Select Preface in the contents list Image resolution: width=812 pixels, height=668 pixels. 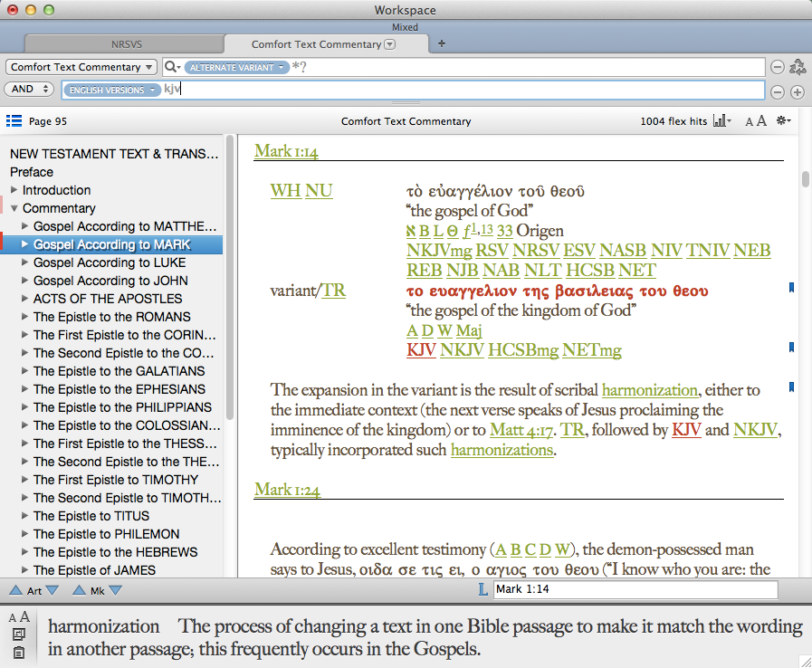32,172
